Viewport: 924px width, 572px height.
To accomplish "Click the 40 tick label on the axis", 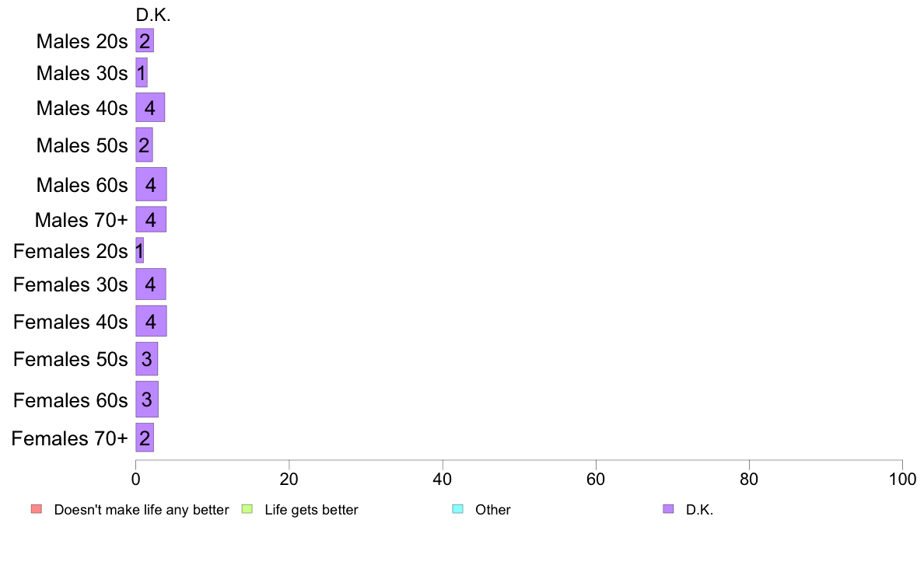I will (442, 479).
